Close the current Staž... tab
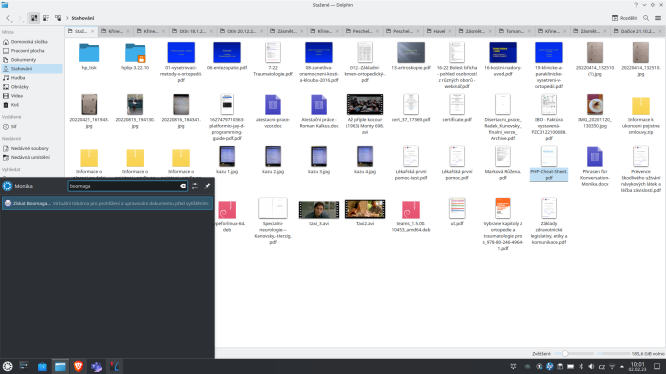 92,31
